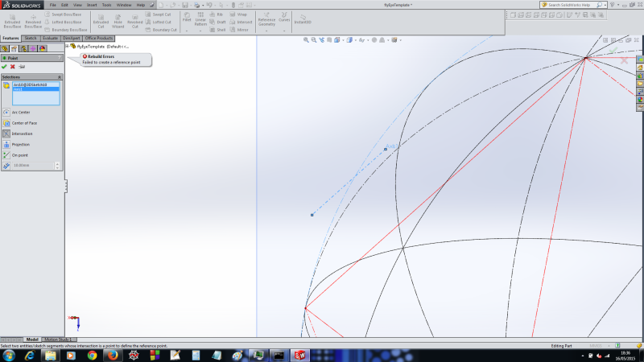Click the Shell tool
644x362 pixels.
pyautogui.click(x=217, y=30)
